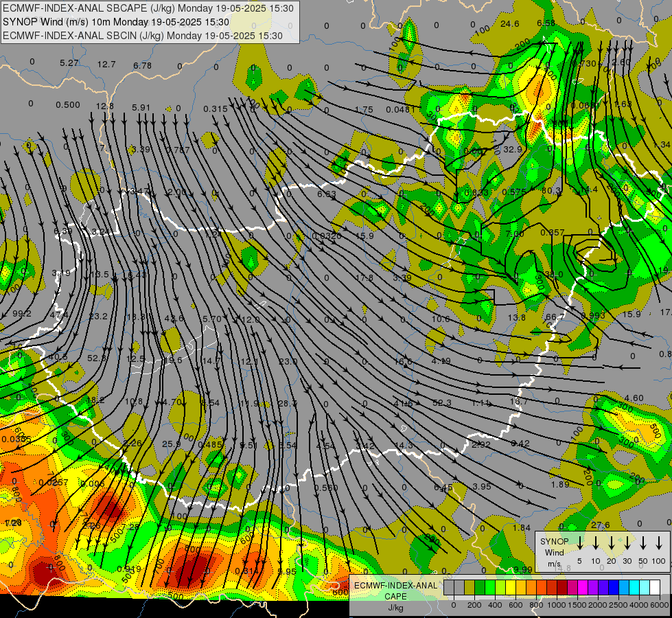Pick the white swatch at legend end
Image resolution: width=672 pixels, height=618 pixels.
click(654, 587)
